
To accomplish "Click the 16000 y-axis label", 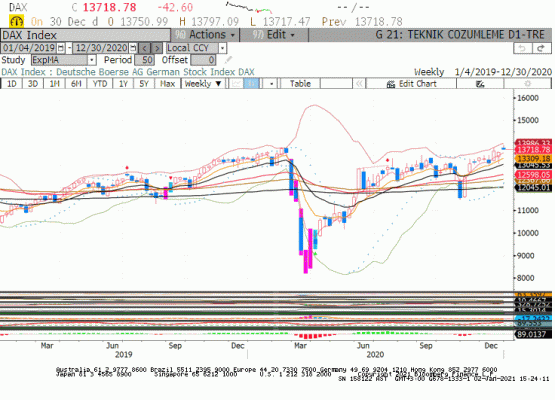I will click(528, 98).
